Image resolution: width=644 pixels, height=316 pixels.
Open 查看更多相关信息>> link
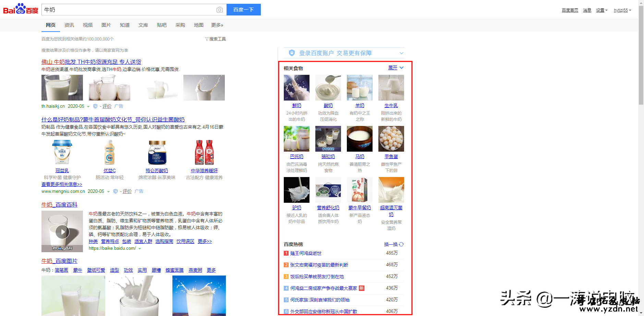(62, 184)
